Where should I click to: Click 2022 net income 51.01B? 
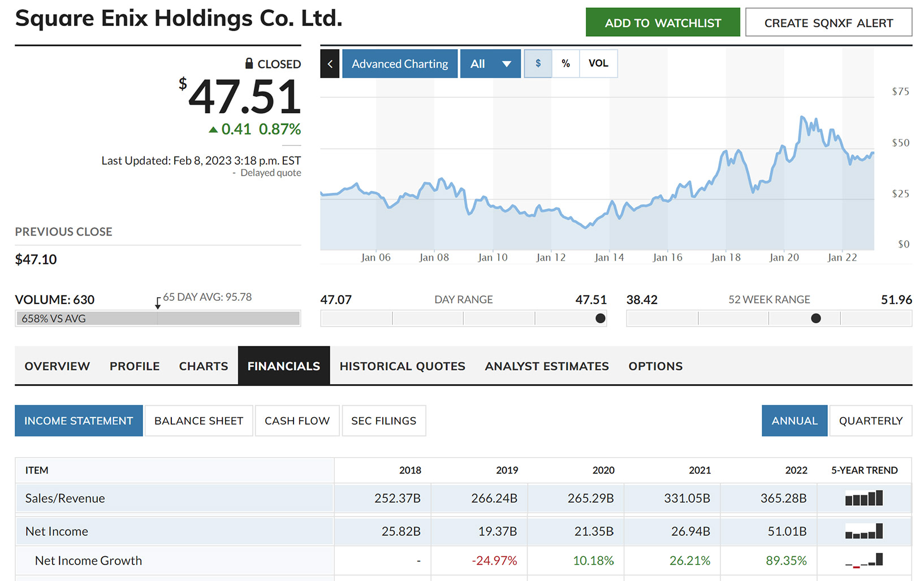pyautogui.click(x=787, y=531)
